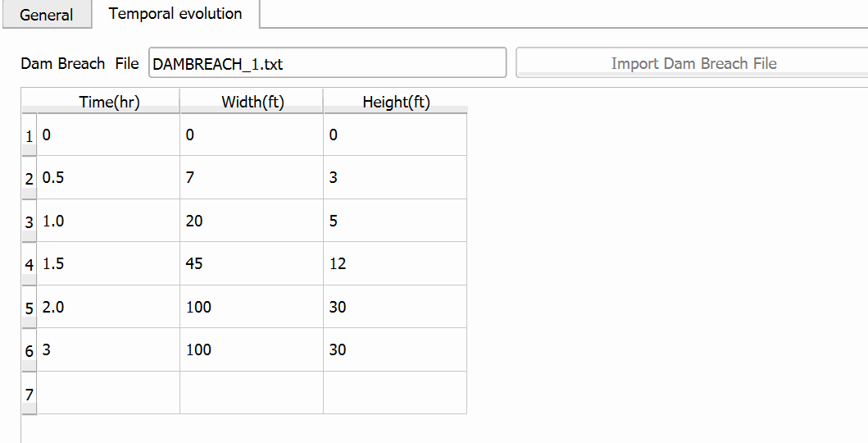Select row 4 header in the table

click(29, 265)
